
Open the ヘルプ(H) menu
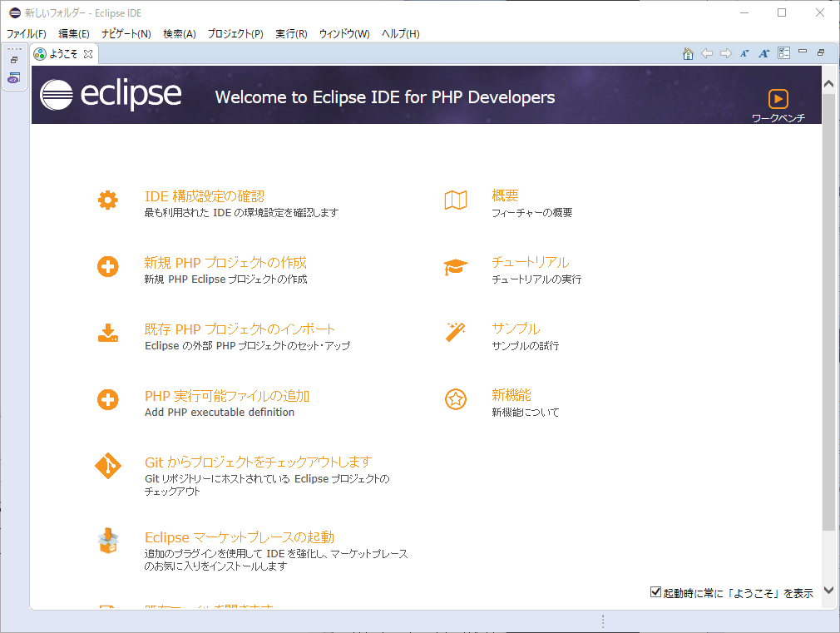(x=401, y=34)
